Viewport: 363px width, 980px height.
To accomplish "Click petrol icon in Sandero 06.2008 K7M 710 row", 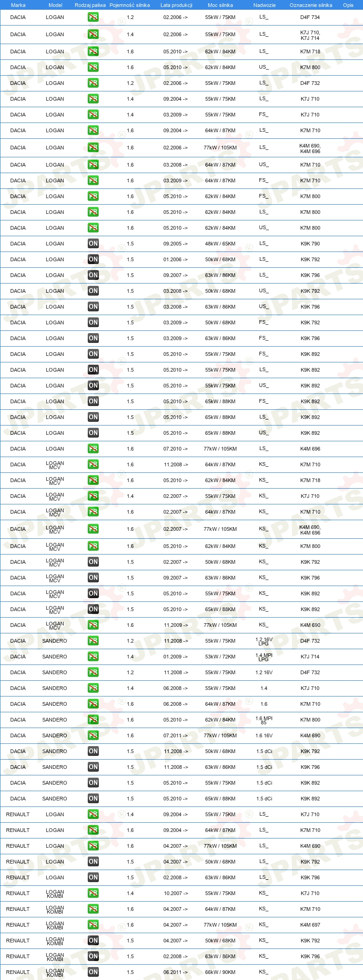I will coord(93,704).
